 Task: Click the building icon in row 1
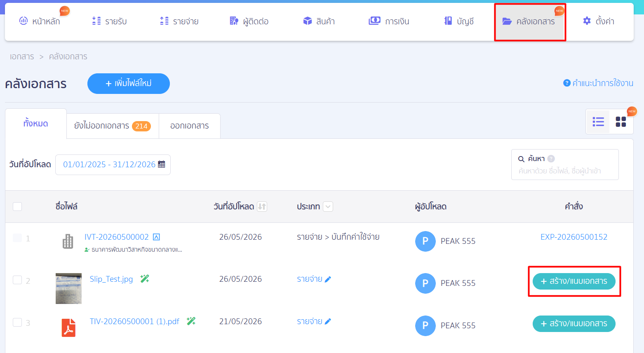pos(68,241)
